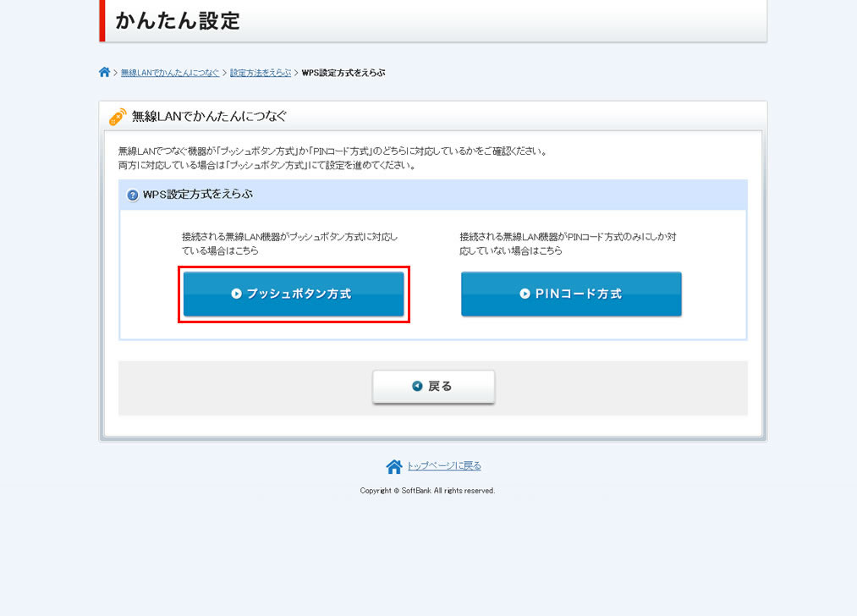Click the first chevron separator after the breadcrumb home icon

click(115, 74)
